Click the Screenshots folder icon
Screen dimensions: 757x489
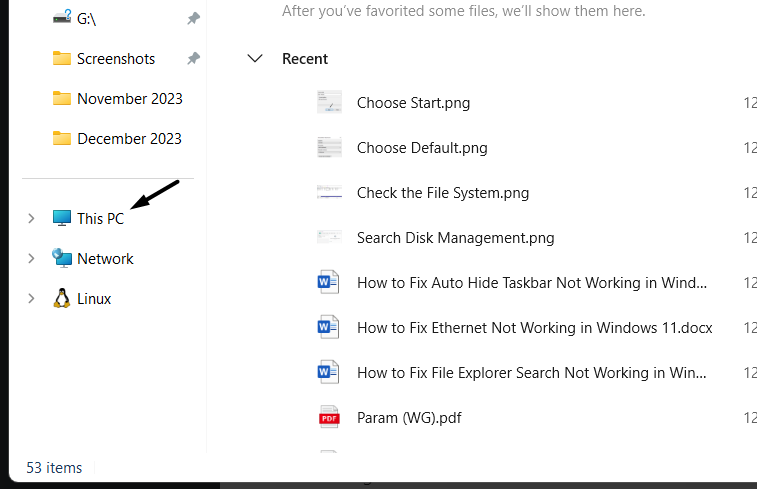[62, 58]
